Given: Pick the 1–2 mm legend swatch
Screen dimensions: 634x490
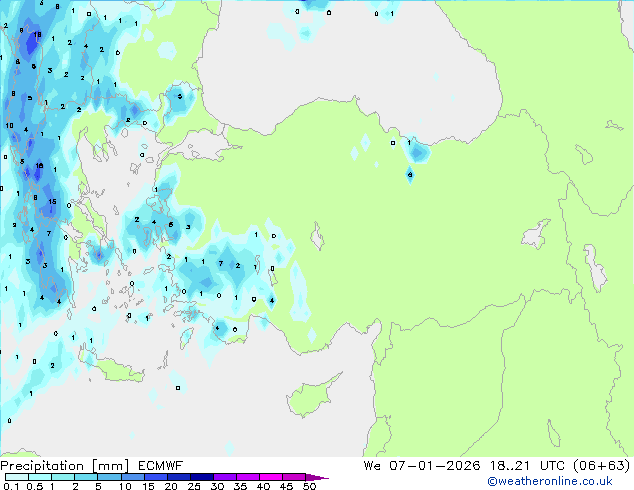Looking at the screenshot, I should [x=63, y=477].
